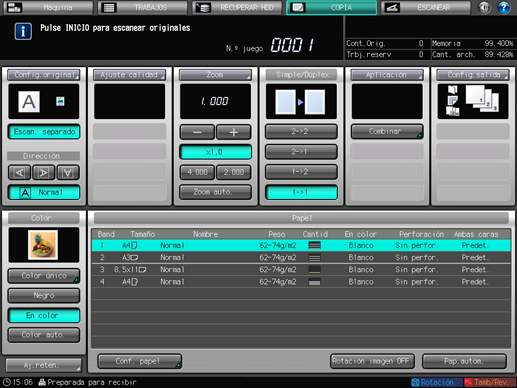Open the Combinar option

point(387,131)
